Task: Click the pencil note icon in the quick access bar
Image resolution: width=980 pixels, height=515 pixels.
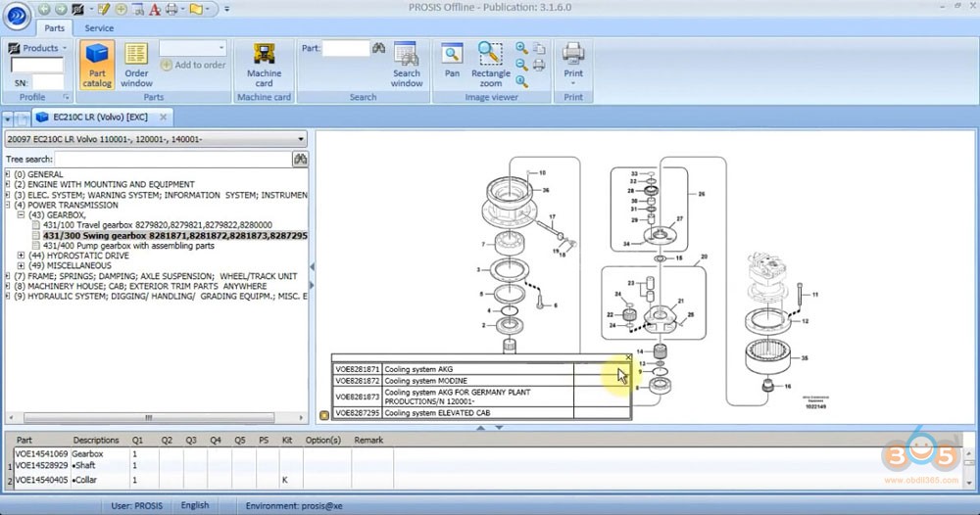Action: 104,10
